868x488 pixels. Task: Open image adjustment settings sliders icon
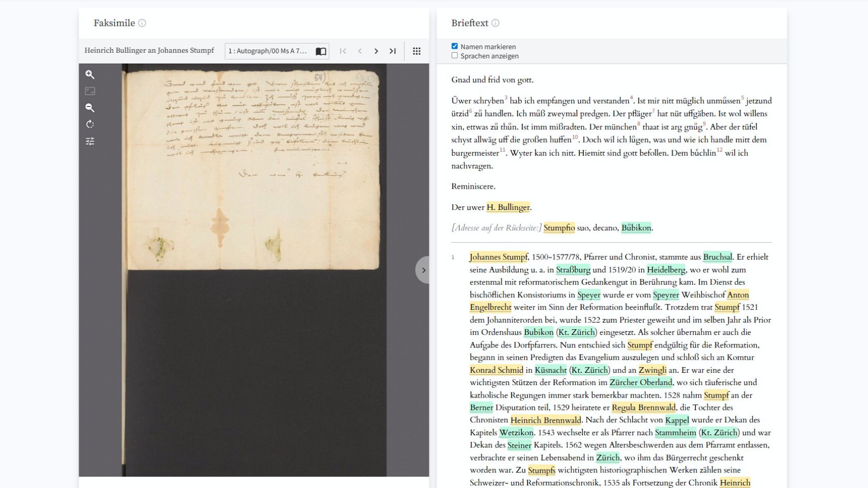coord(90,141)
